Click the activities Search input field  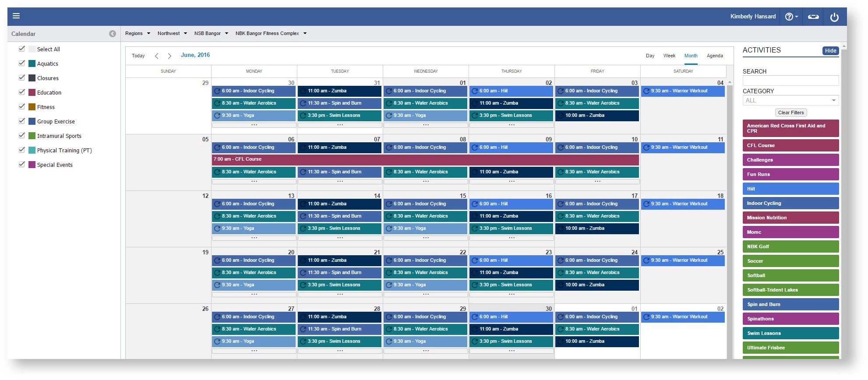pos(790,81)
